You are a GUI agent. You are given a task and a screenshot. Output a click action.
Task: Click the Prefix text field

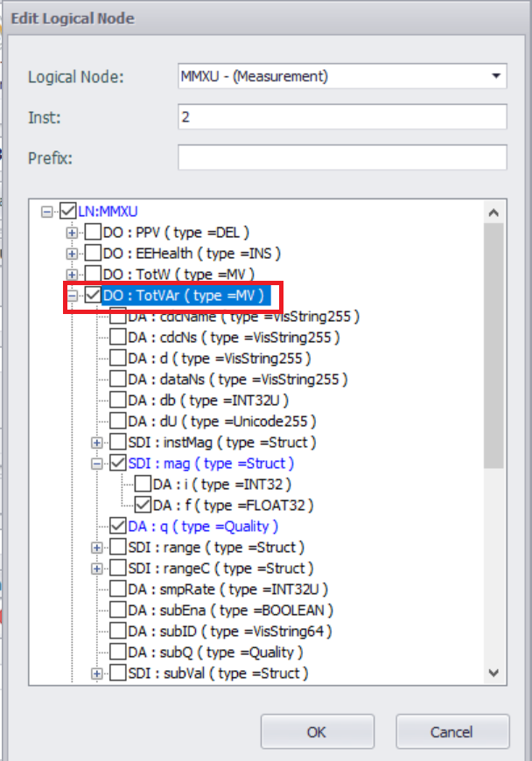point(342,157)
